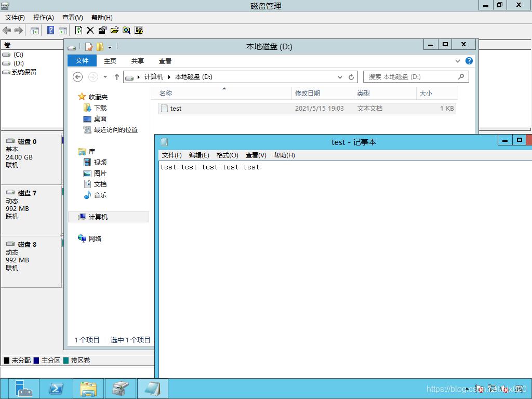Open address bar history dropdown
Image resolution: width=532 pixels, height=399 pixels.
[340, 77]
